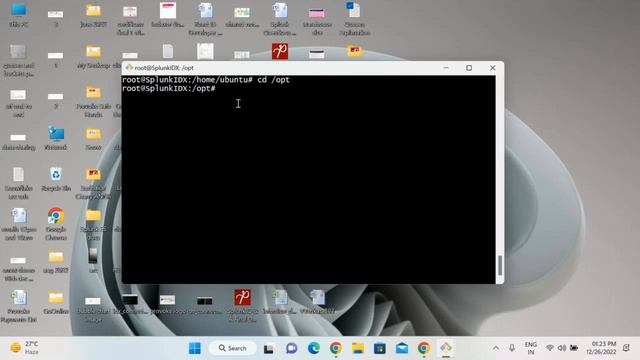Click the root@SplunkIDX:/opt# prompt line
640x360 pixels.
pyautogui.click(x=169, y=89)
